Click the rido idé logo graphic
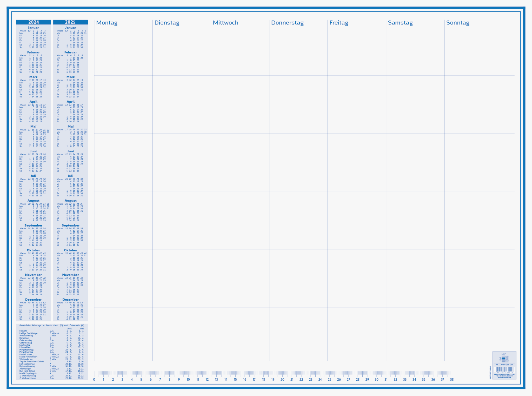Viewport: 532px width, 396px height. point(504,359)
